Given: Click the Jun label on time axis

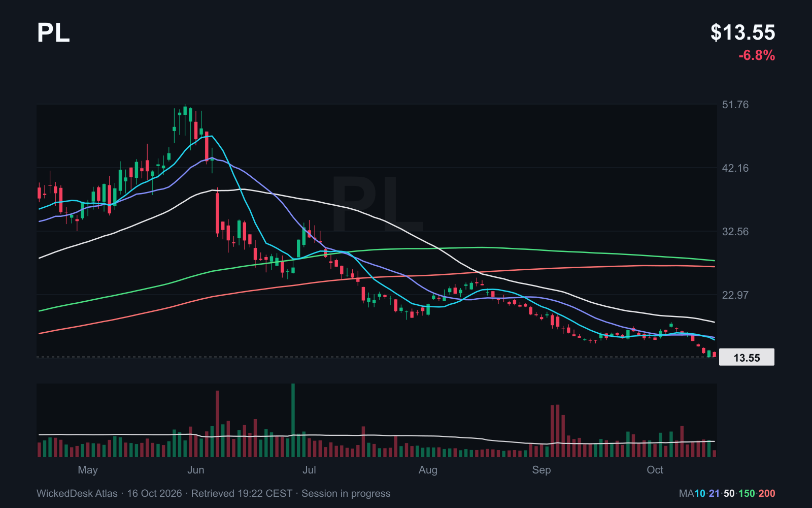Looking at the screenshot, I should click(196, 470).
